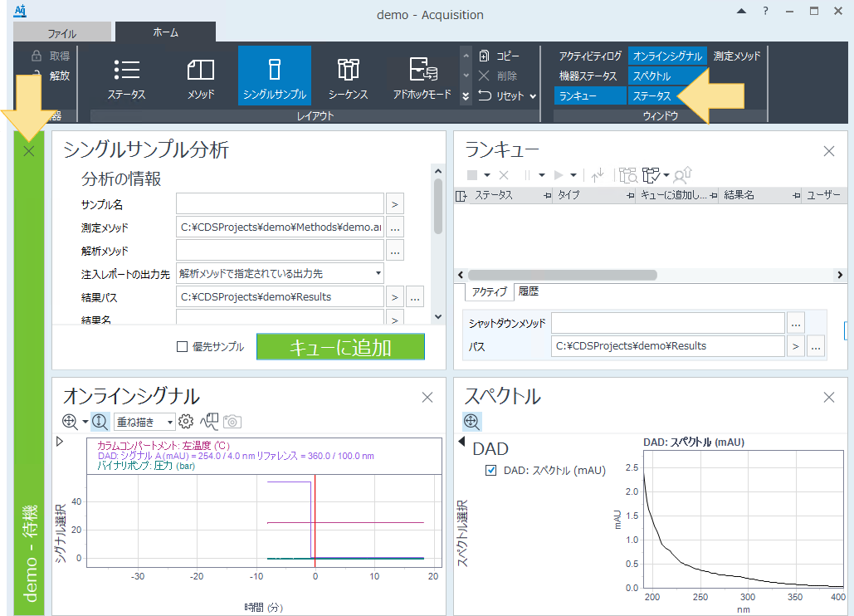Click the サンプル名 input field
This screenshot has width=854, height=616.
click(x=280, y=204)
